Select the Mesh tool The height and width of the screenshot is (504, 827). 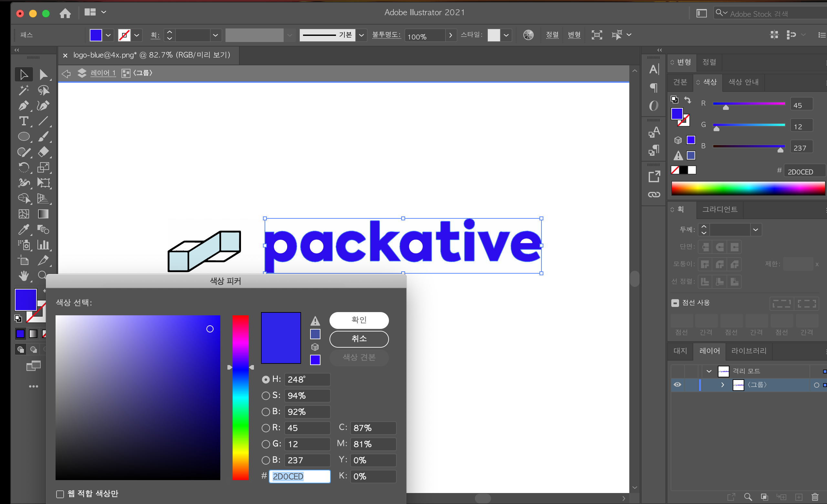(x=24, y=214)
